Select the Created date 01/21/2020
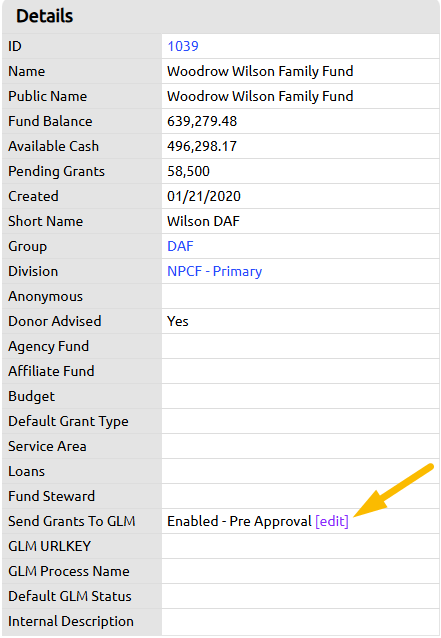The image size is (441, 638). click(204, 197)
